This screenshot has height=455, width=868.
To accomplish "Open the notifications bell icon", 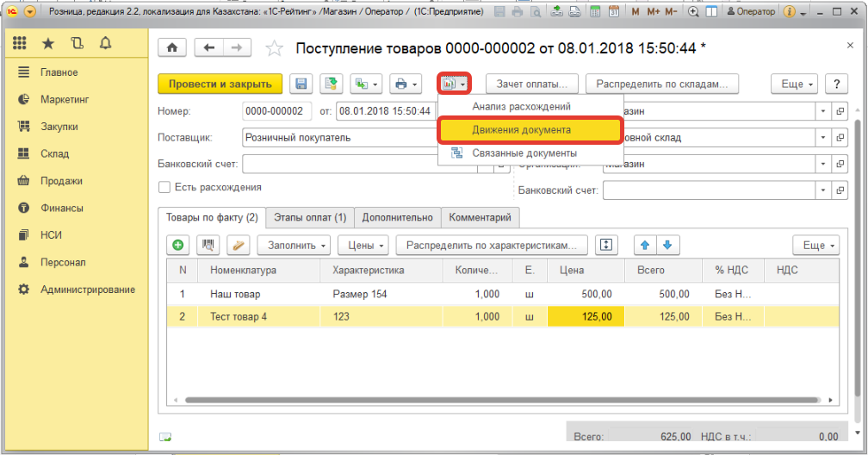I will (x=105, y=43).
